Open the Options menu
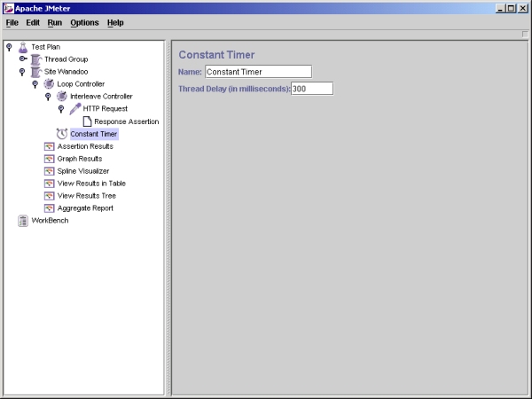The height and width of the screenshot is (399, 532). pyautogui.click(x=84, y=22)
